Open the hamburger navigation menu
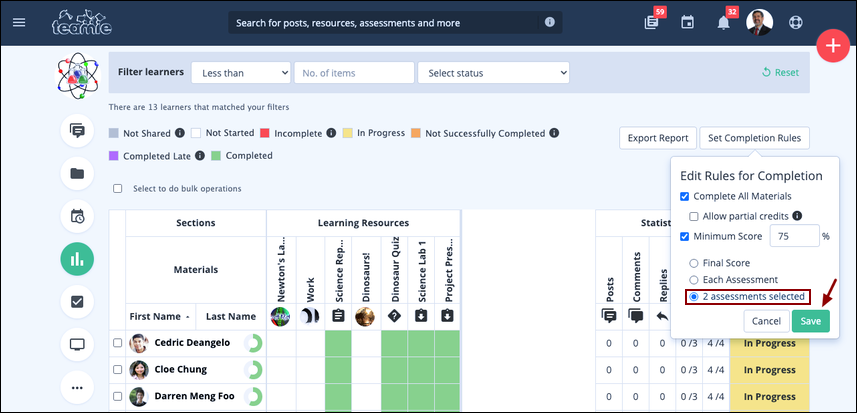Image resolution: width=857 pixels, height=413 pixels. (19, 23)
